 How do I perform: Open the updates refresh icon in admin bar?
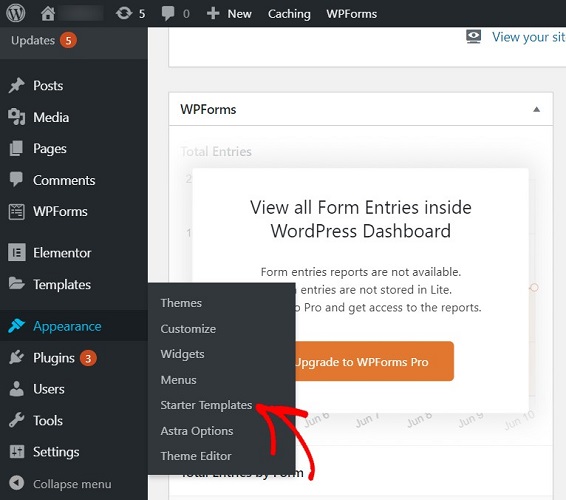click(124, 13)
